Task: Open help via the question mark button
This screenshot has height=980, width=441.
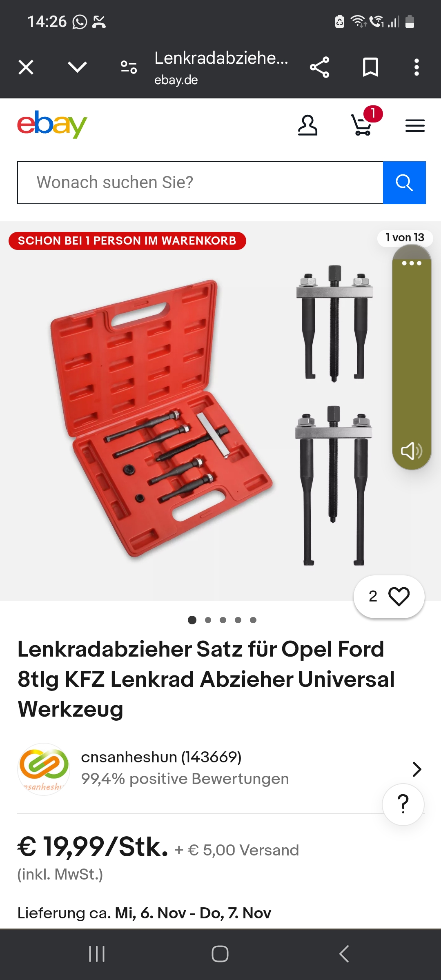Action: coord(403,804)
